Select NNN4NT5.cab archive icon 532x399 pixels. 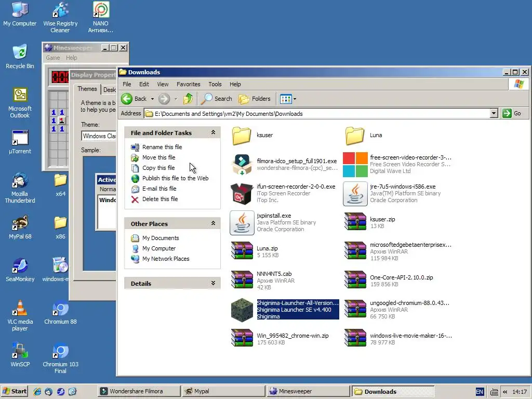242,280
